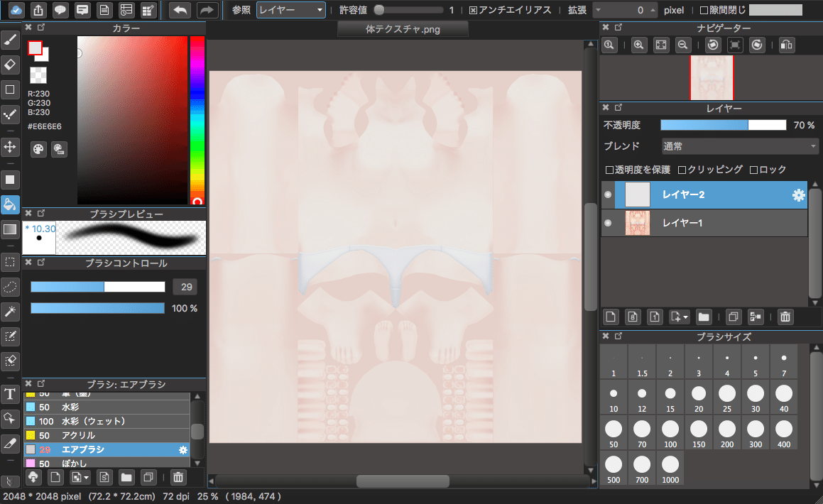This screenshot has height=504, width=823.
Task: Add new raster layer in the Layer panel
Action: [611, 317]
